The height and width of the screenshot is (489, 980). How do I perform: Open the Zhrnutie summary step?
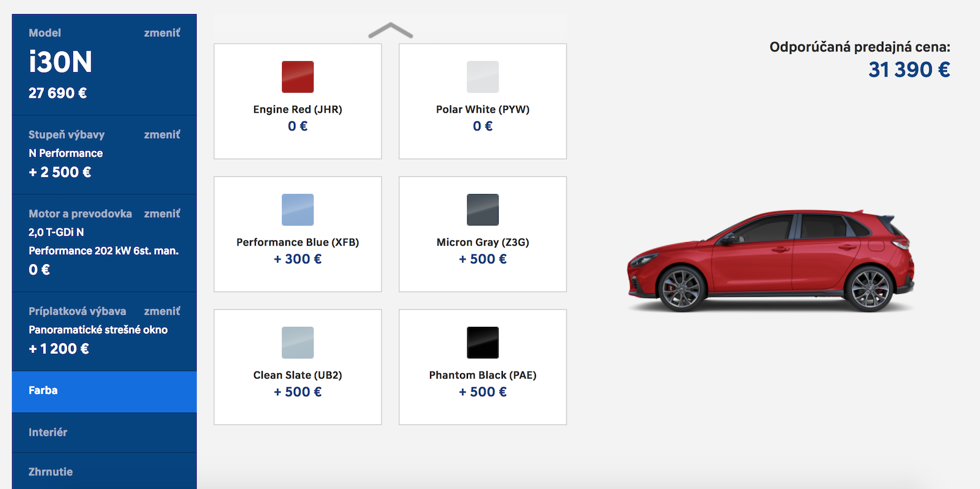(x=104, y=471)
